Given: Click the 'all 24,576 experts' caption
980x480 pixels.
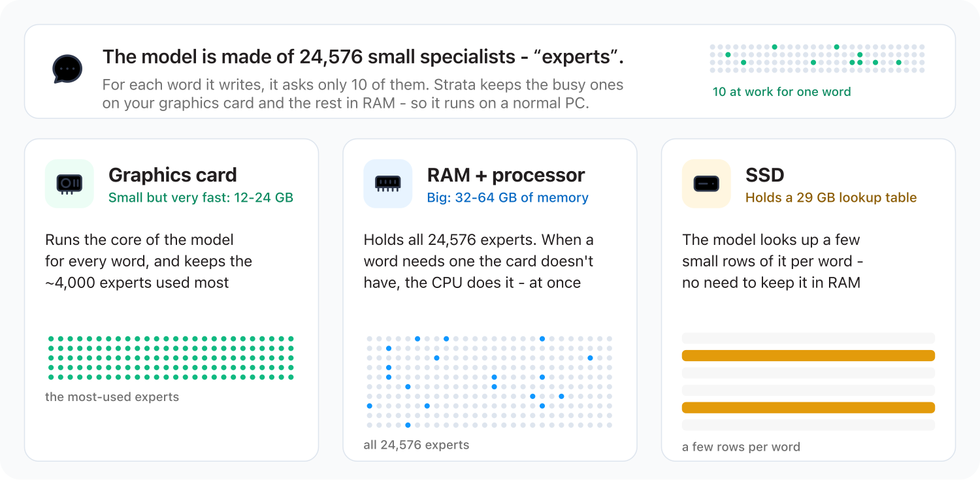Looking at the screenshot, I should pyautogui.click(x=416, y=445).
